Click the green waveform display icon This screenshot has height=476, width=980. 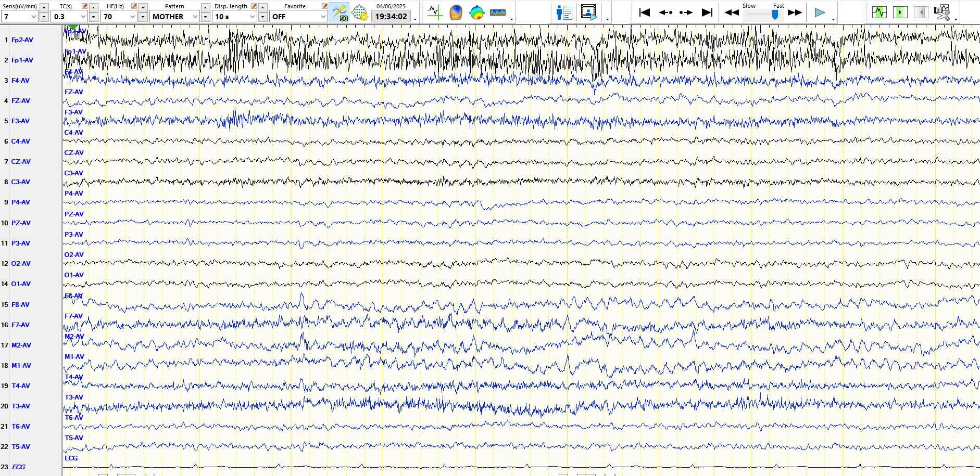click(880, 12)
